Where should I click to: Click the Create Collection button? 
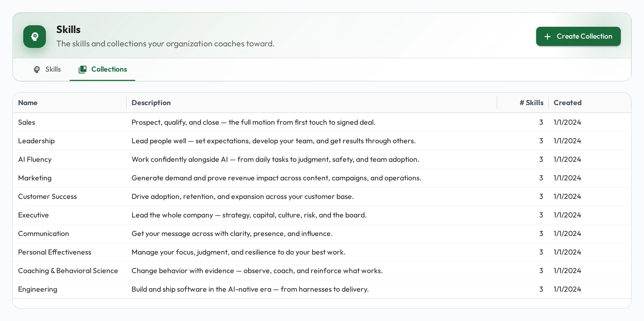[x=578, y=36]
